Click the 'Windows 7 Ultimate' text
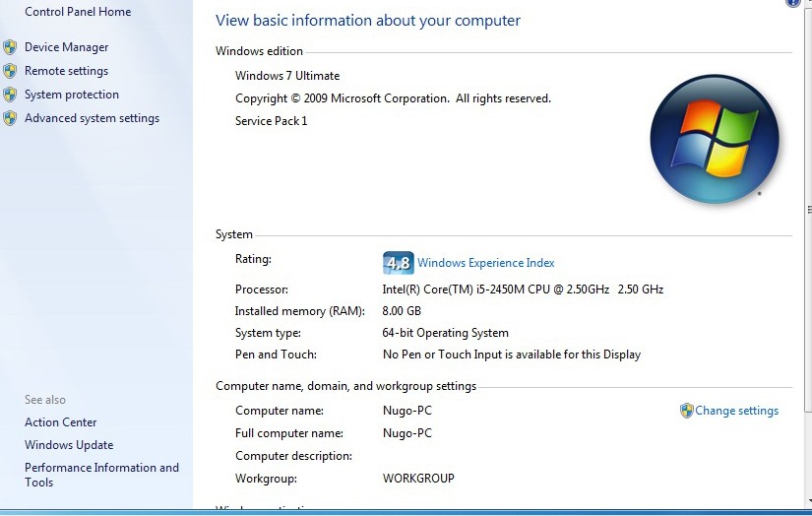Image resolution: width=812 pixels, height=516 pixels. (x=287, y=76)
